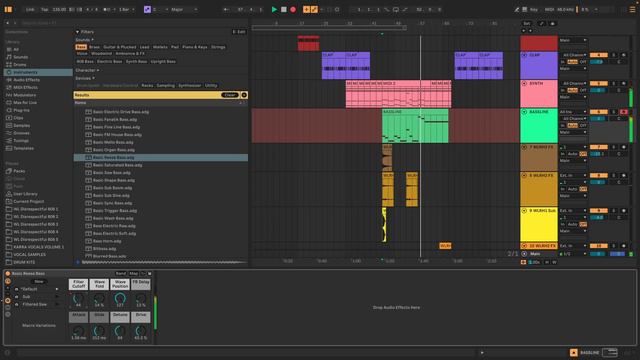Click the rack device activator power icon
This screenshot has width=640, height=360.
click(x=8, y=273)
